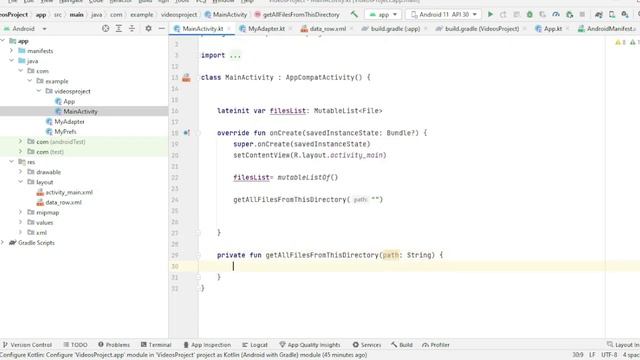Open the Profile app gauge icon
The image size is (640, 360).
click(x=556, y=14)
